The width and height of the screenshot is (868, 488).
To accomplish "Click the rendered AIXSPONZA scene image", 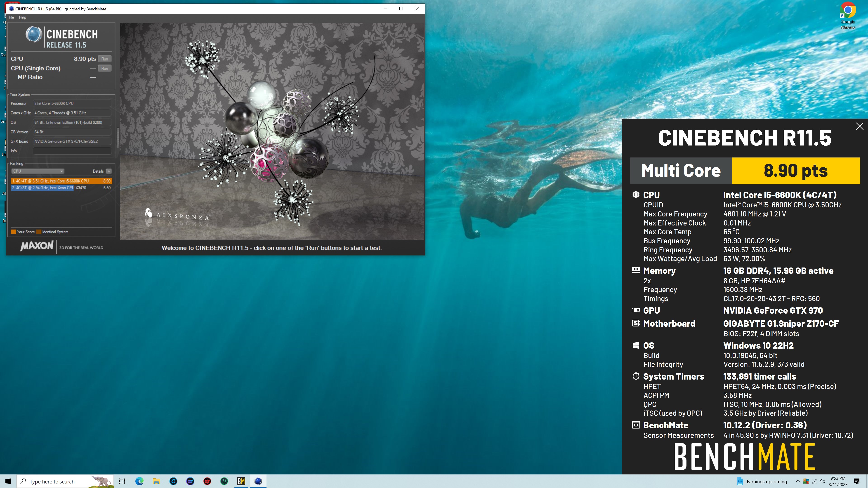I will tap(272, 131).
